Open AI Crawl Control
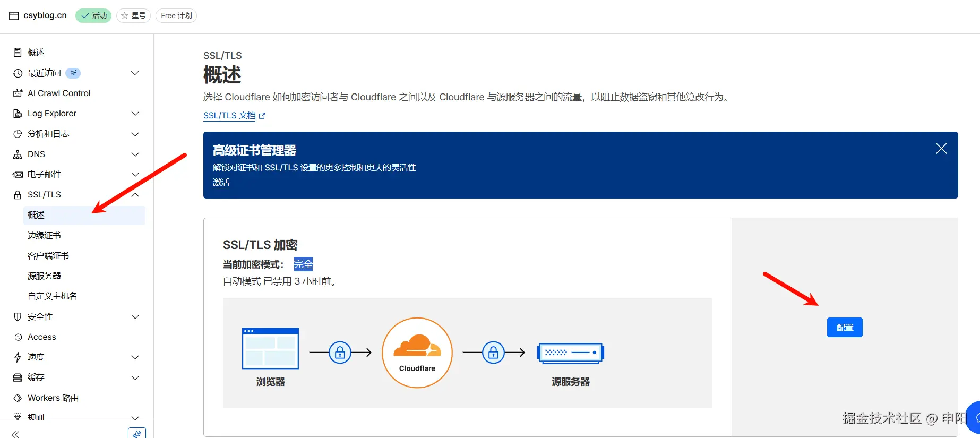980x438 pixels. pos(59,93)
